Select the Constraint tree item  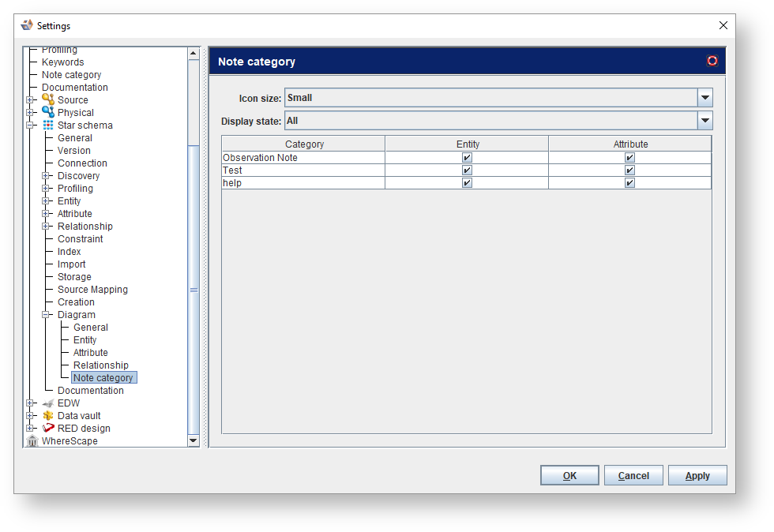point(80,239)
